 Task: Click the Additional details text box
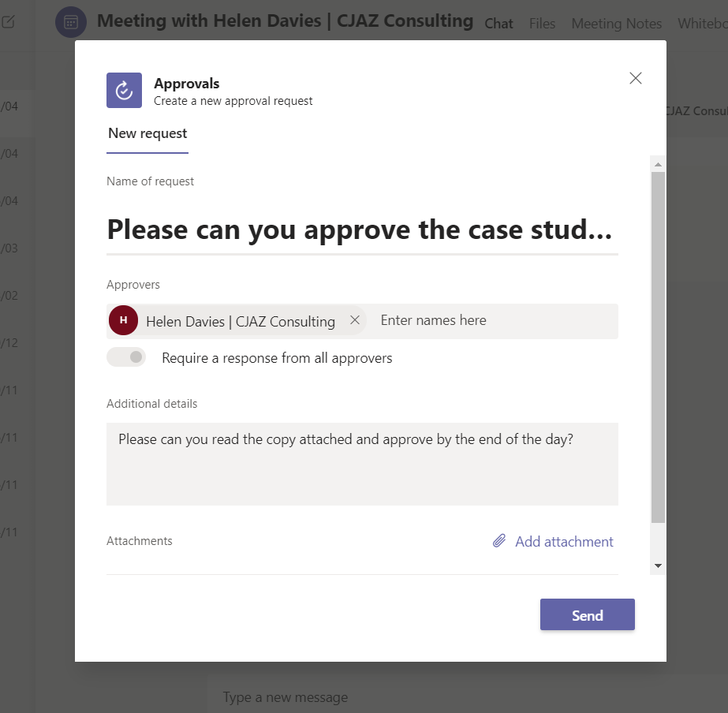(x=362, y=464)
